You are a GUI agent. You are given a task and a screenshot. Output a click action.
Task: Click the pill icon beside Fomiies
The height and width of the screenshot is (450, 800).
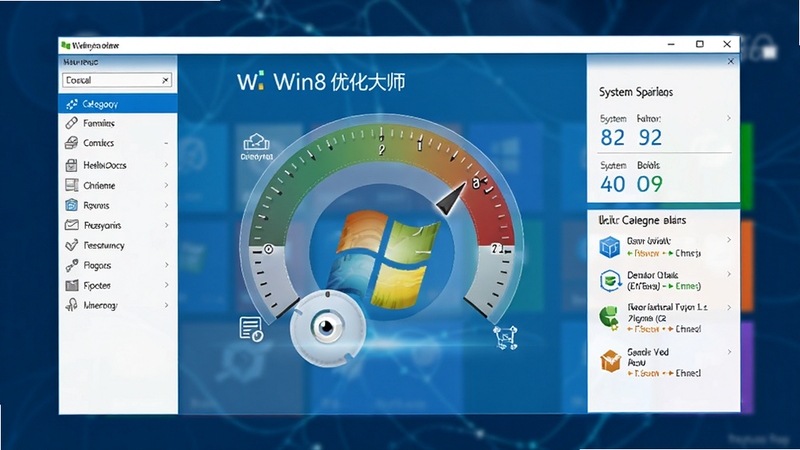click(x=71, y=123)
